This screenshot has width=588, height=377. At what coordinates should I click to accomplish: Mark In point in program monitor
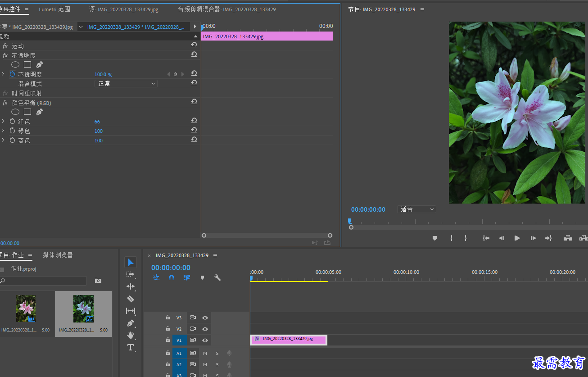pyautogui.click(x=451, y=238)
